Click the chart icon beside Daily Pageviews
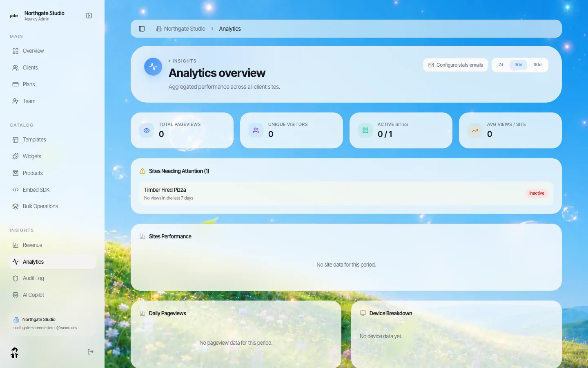 143,313
